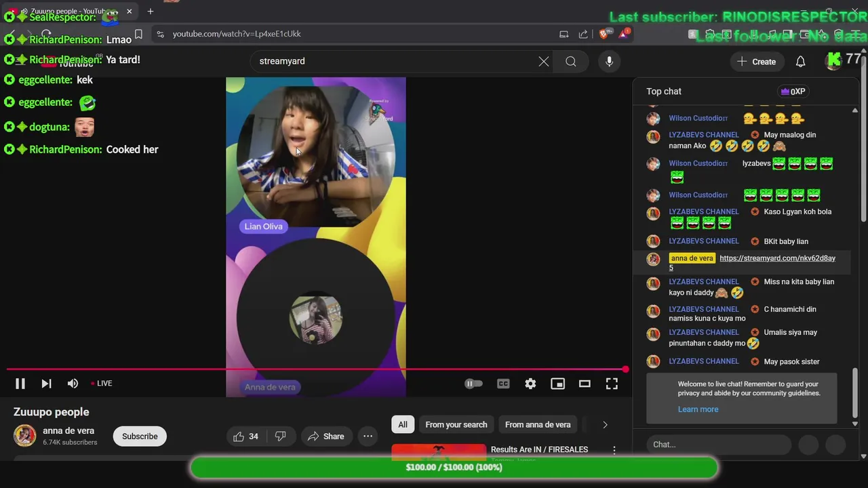Search with your voice microphone

[609, 62]
